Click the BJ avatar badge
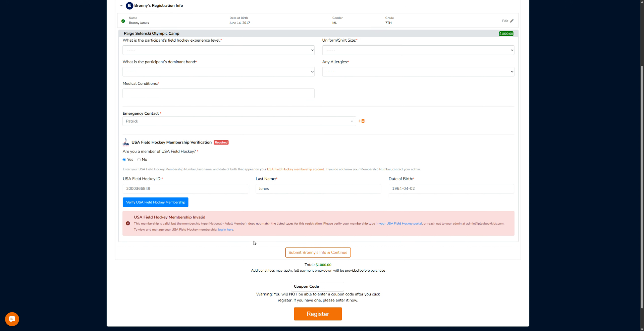 pos(129,6)
